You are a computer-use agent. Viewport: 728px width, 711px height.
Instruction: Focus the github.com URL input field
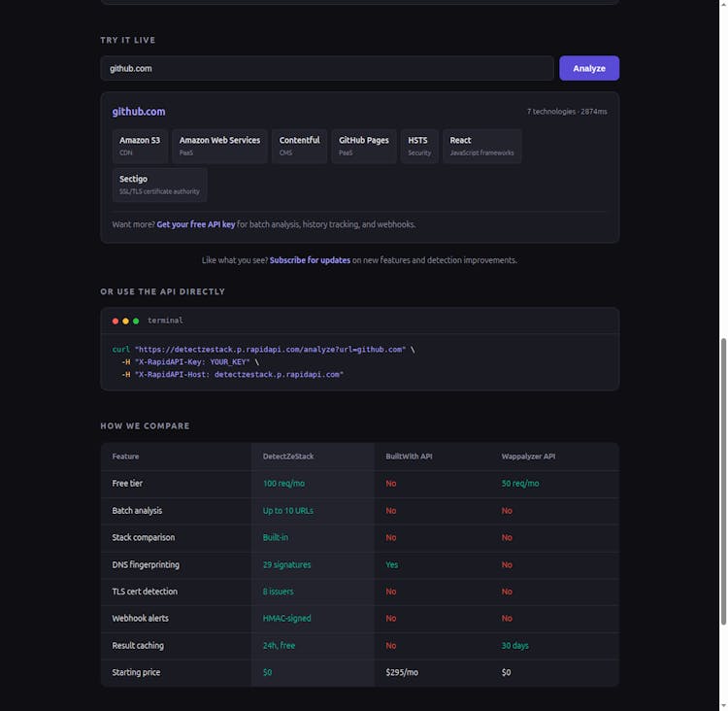pyautogui.click(x=327, y=68)
